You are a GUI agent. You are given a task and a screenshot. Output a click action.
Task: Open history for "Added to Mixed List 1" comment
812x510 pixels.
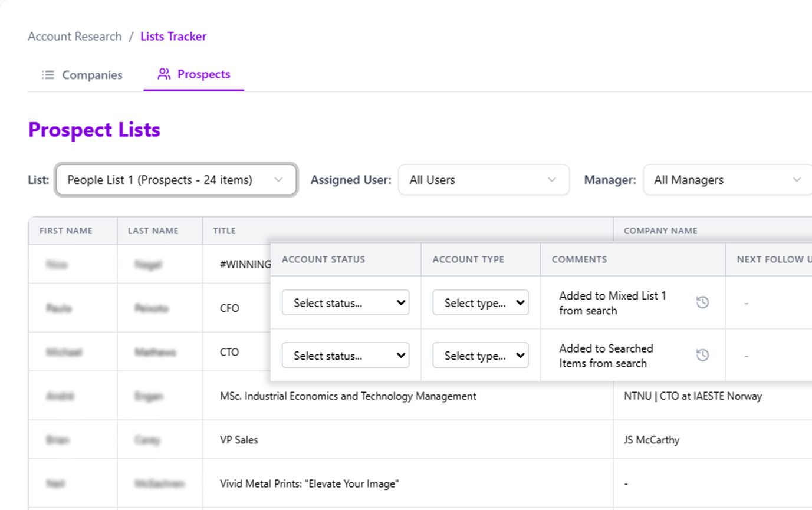[702, 302]
